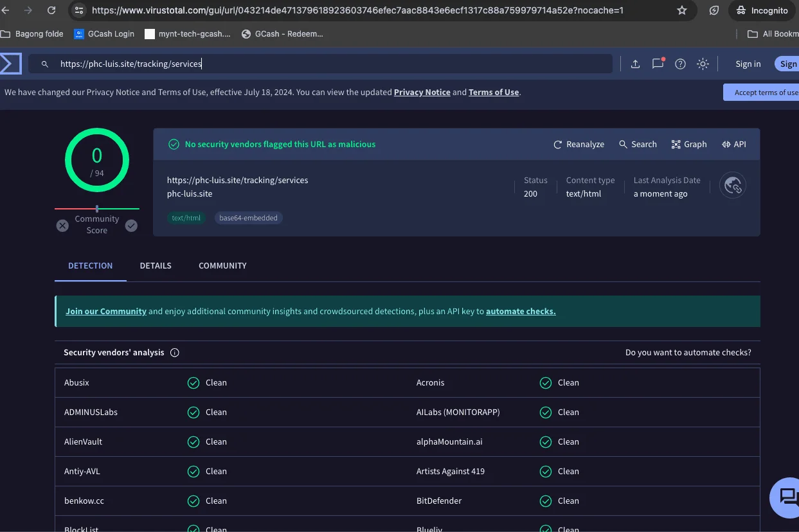Click the base64-embedded tag chip
The image size is (799, 532).
248,218
